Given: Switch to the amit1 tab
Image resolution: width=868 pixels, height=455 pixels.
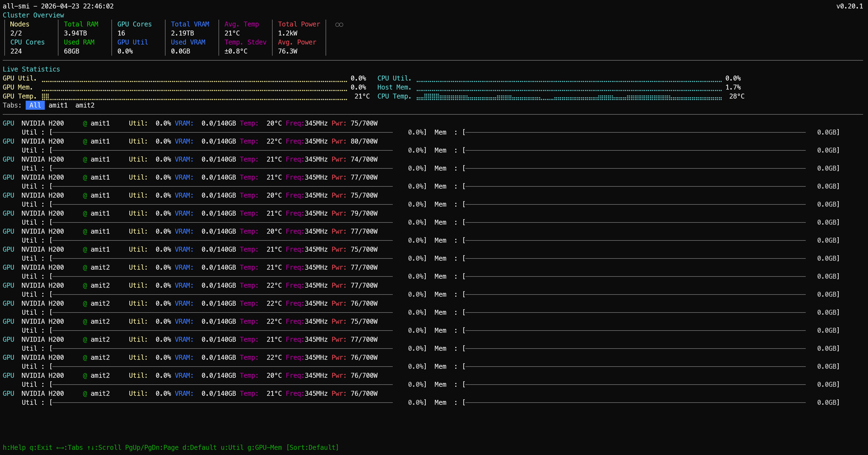Looking at the screenshot, I should 58,105.
